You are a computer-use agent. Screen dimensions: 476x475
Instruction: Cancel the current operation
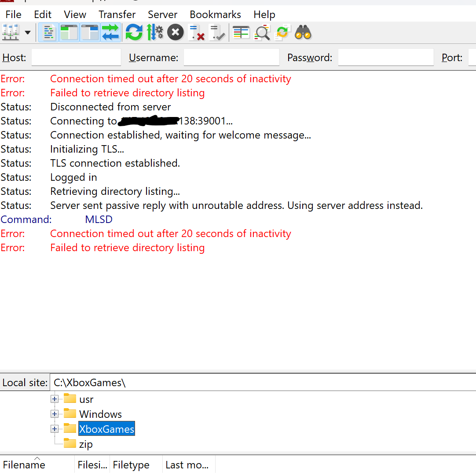coord(175,32)
